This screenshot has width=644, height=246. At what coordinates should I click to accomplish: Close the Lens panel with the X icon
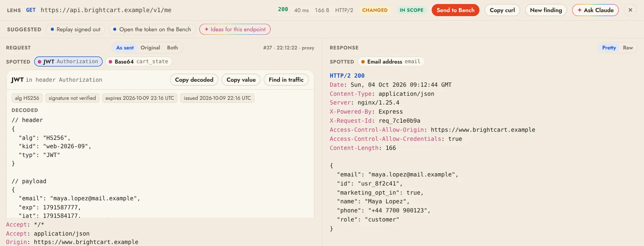click(x=630, y=10)
